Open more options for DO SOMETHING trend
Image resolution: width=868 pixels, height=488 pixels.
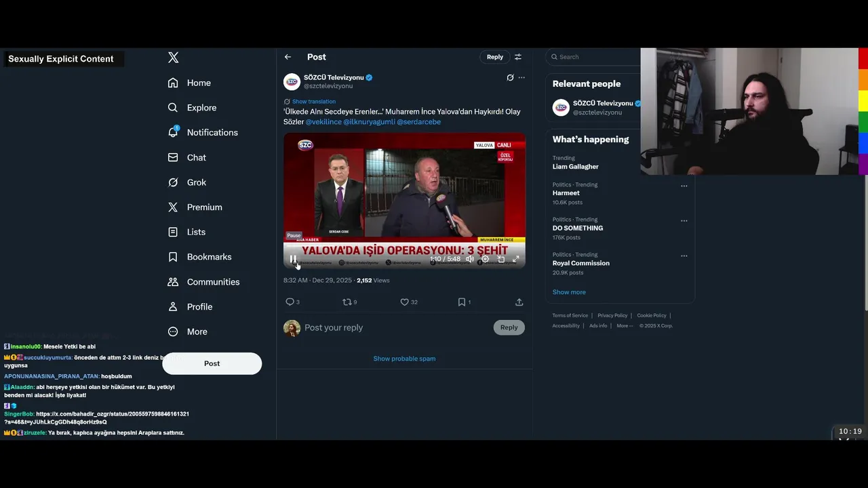(x=684, y=221)
